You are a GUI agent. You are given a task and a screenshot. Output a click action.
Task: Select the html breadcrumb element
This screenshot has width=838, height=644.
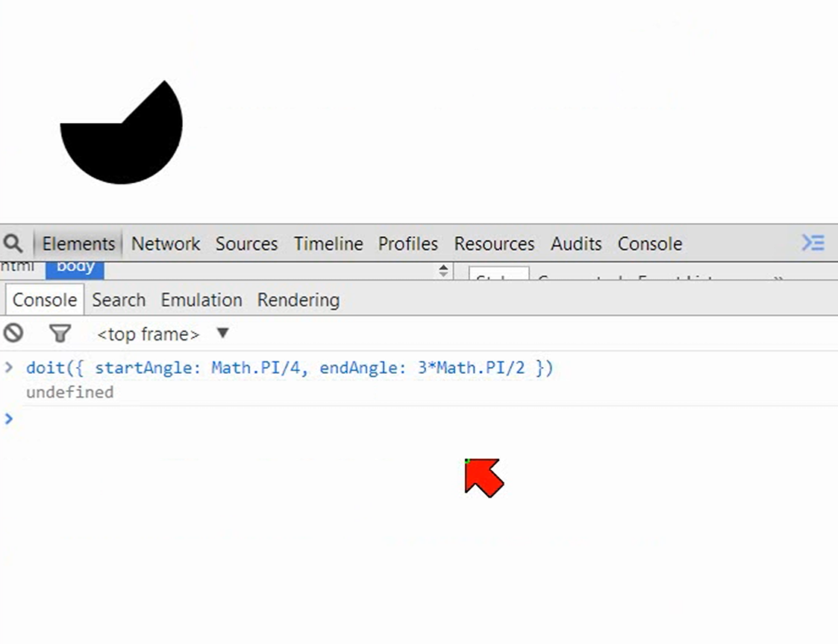[x=17, y=266]
